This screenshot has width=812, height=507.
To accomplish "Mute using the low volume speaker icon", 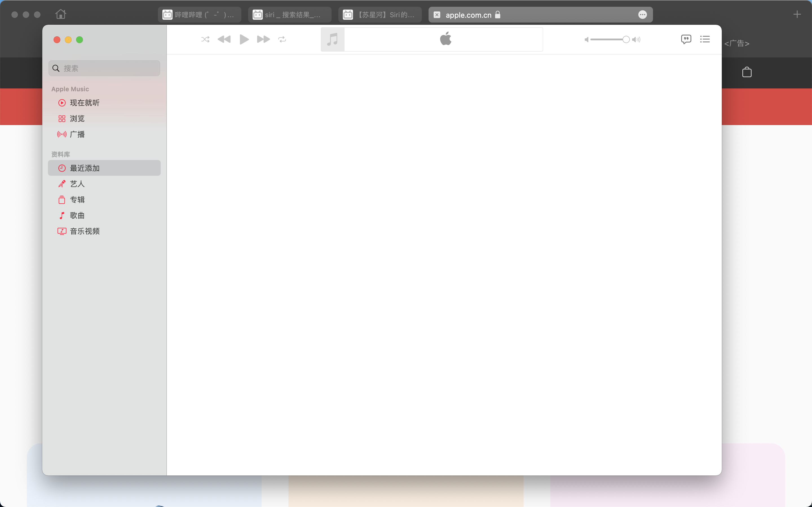I will click(x=586, y=39).
